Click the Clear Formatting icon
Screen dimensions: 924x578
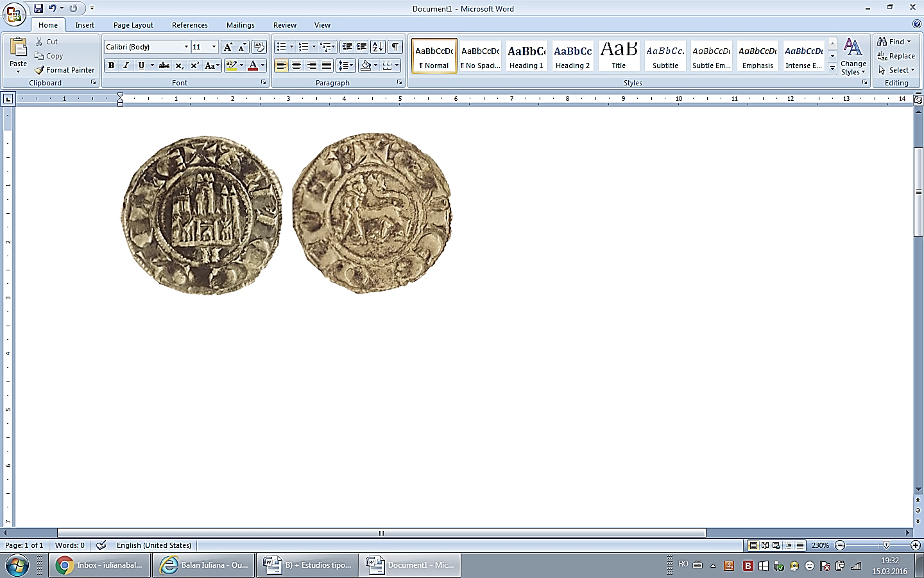coord(259,47)
